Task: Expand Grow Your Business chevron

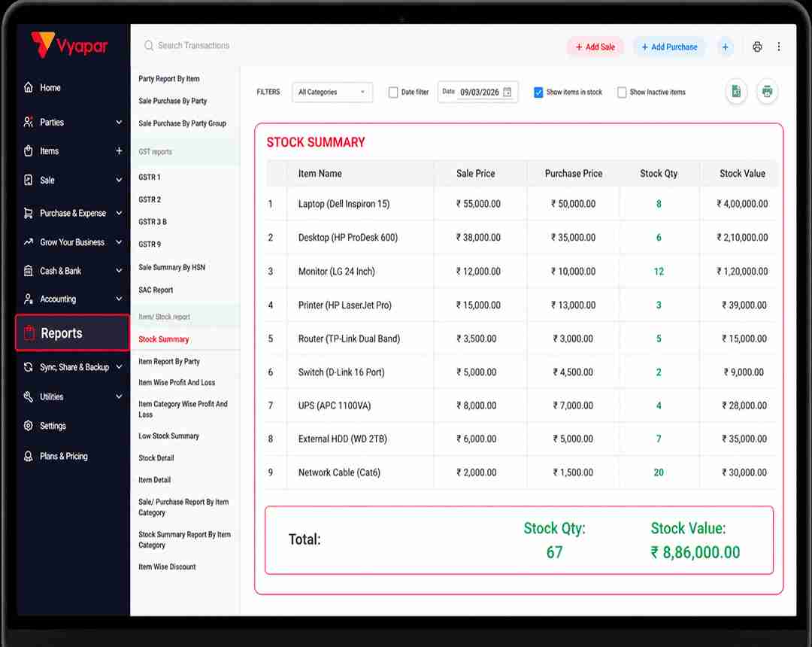Action: point(119,242)
